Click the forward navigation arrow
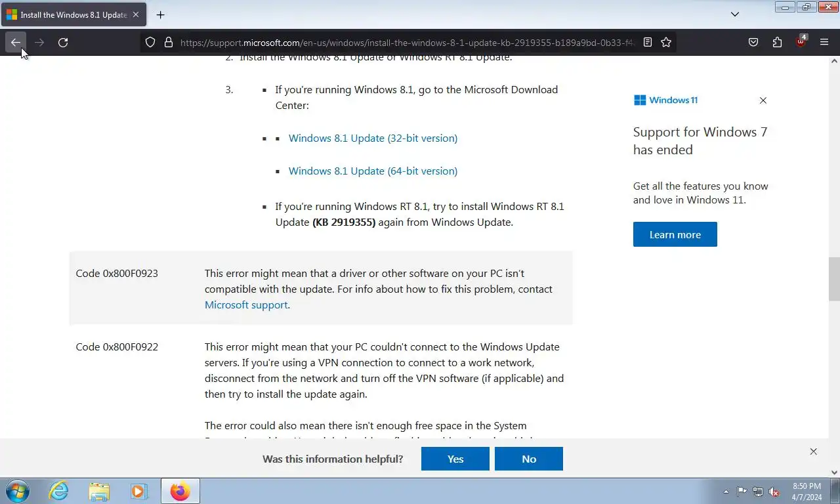Viewport: 840px width, 504px height. click(39, 42)
